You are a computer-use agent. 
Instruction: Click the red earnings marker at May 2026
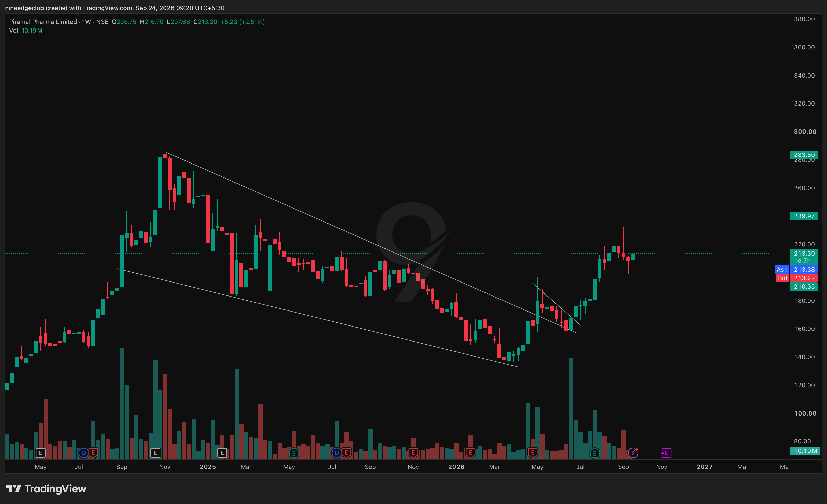click(x=533, y=453)
